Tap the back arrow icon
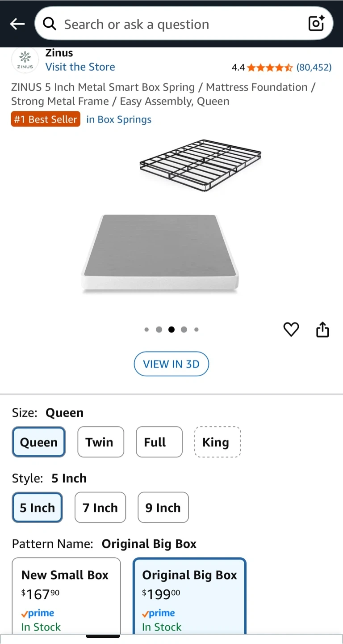 click(x=17, y=24)
